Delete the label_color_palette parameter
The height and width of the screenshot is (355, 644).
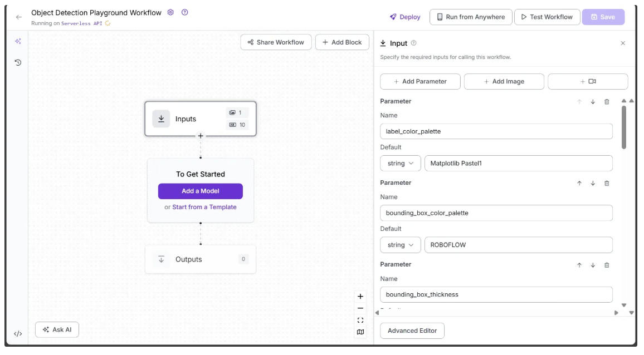(607, 102)
